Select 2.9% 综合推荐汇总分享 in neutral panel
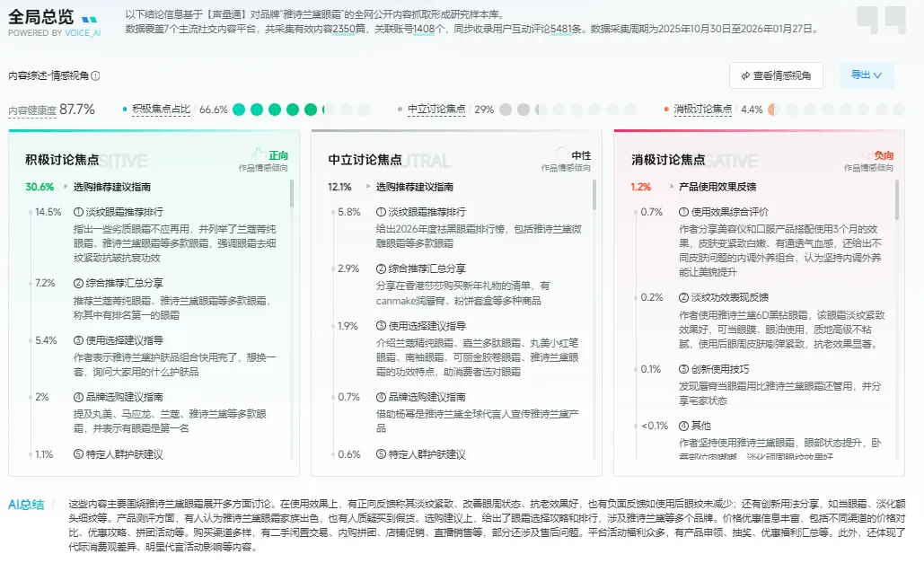Screen dimensions: 924x563 421,268
